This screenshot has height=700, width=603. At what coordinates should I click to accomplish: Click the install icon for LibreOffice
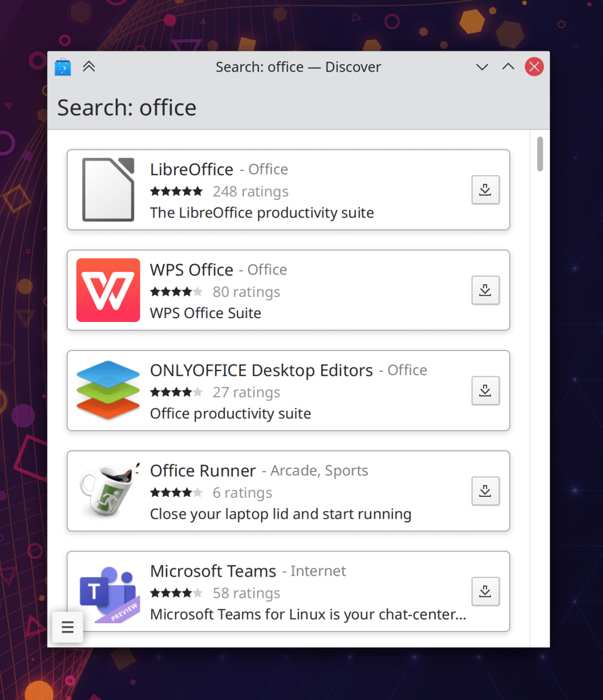pyautogui.click(x=485, y=190)
